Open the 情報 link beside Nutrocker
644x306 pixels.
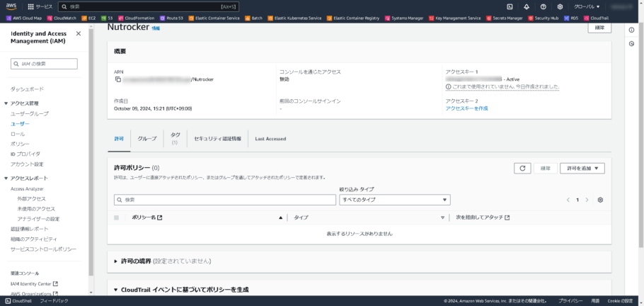[x=156, y=28]
